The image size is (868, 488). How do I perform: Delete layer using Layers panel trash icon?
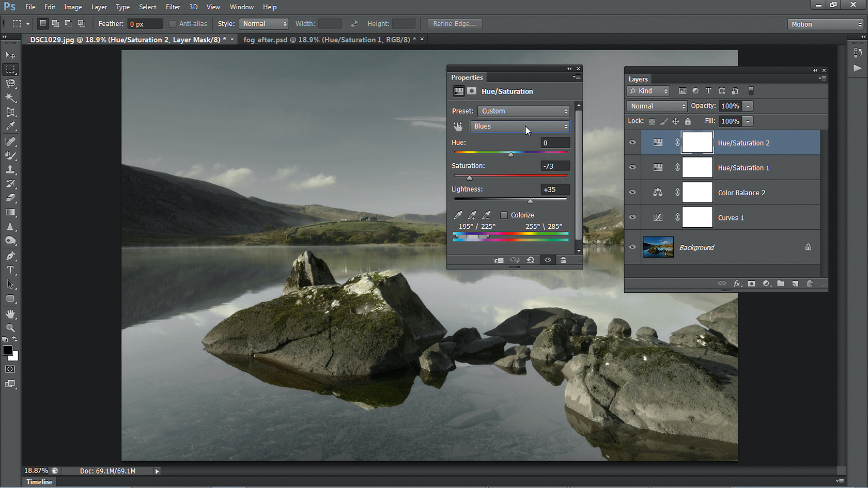810,284
